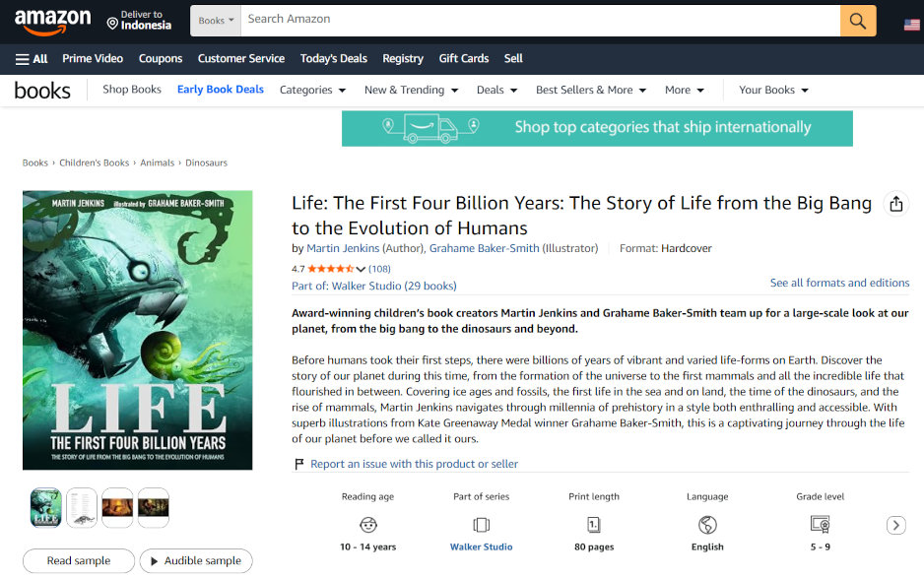Image resolution: width=924 pixels, height=579 pixels.
Task: Open the Amazon logo home page
Action: (x=53, y=22)
